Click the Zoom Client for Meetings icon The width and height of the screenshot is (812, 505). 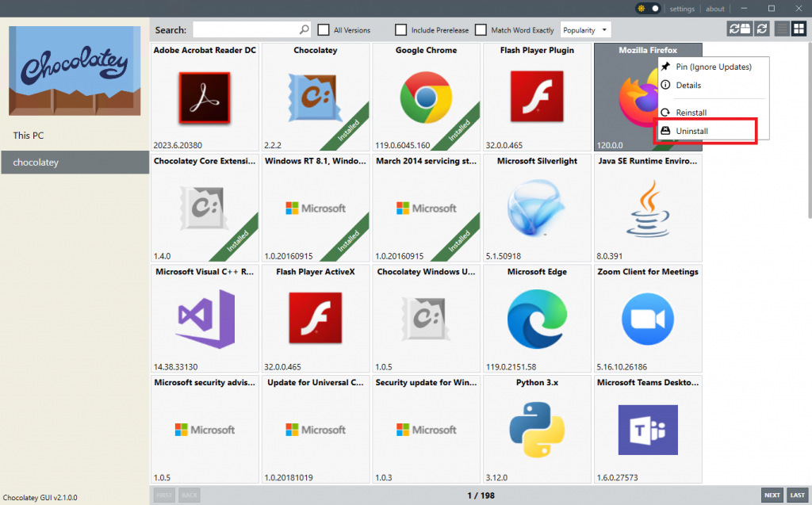click(648, 319)
